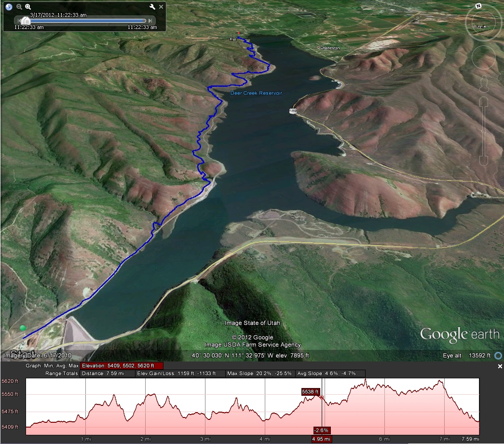Click the North indicator on the compass
This screenshot has width=504, height=444.
point(478,6)
